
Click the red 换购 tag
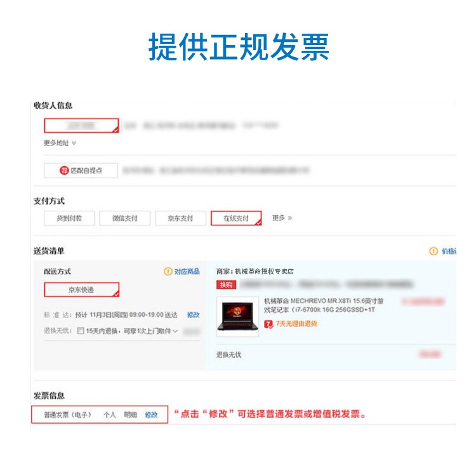pyautogui.click(x=226, y=284)
